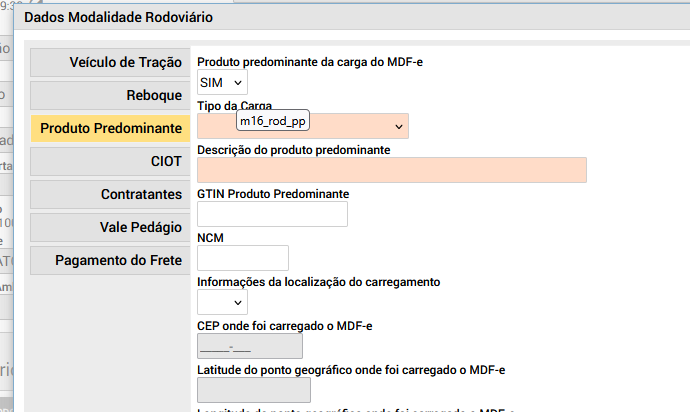
Task: Open the Veículo de Tração tab
Action: (x=110, y=62)
